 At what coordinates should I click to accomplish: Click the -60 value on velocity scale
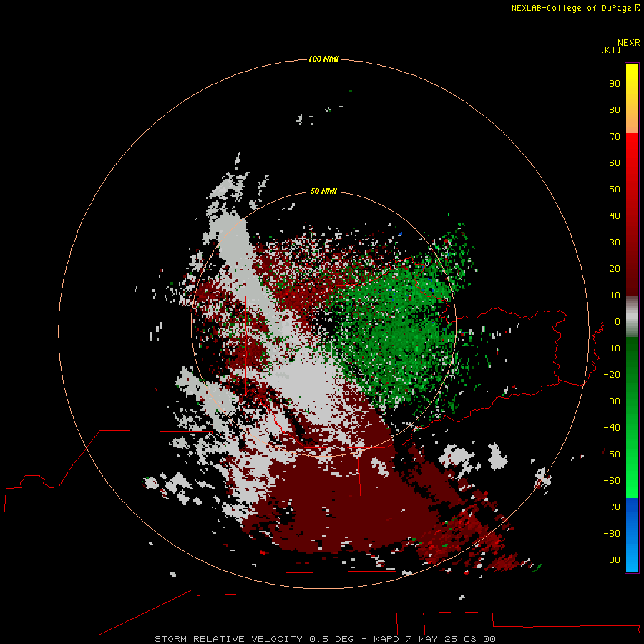pyautogui.click(x=612, y=481)
